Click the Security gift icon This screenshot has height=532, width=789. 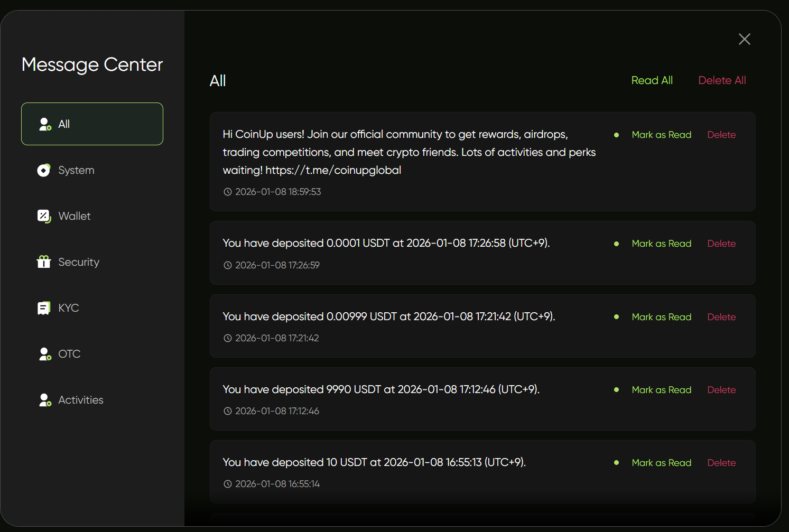[x=44, y=262]
